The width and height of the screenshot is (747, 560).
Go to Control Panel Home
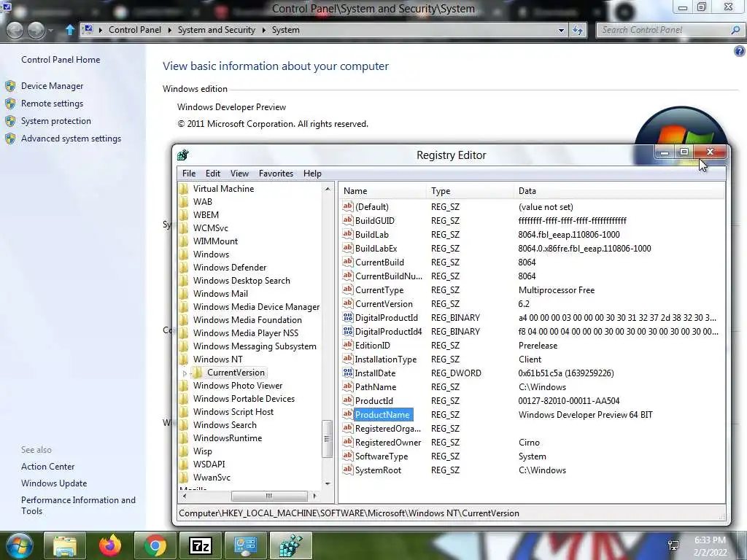(x=61, y=60)
